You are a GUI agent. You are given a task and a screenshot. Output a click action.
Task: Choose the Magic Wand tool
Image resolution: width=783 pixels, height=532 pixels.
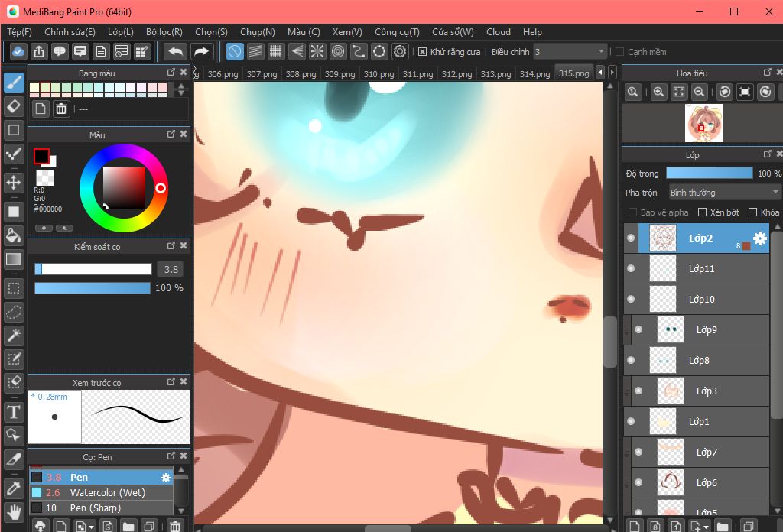point(14,336)
